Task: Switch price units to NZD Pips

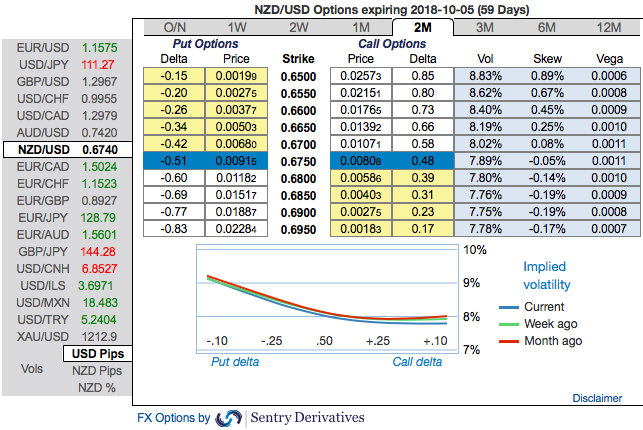Action: click(96, 371)
